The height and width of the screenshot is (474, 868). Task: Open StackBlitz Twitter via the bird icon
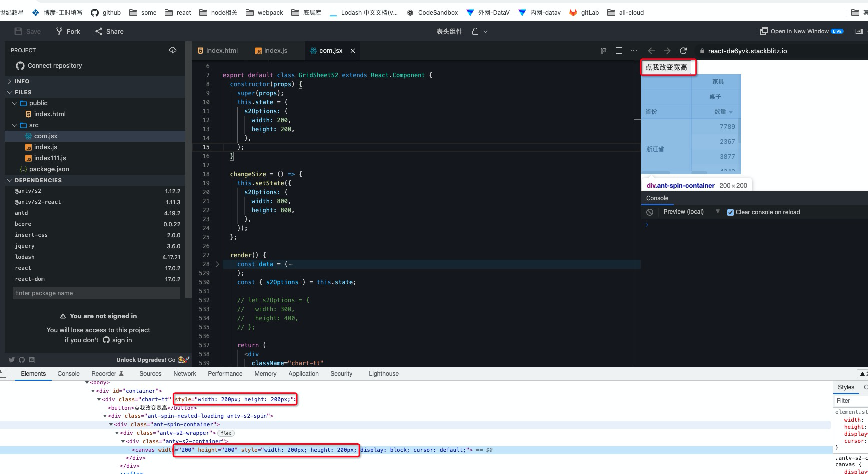[x=11, y=359]
